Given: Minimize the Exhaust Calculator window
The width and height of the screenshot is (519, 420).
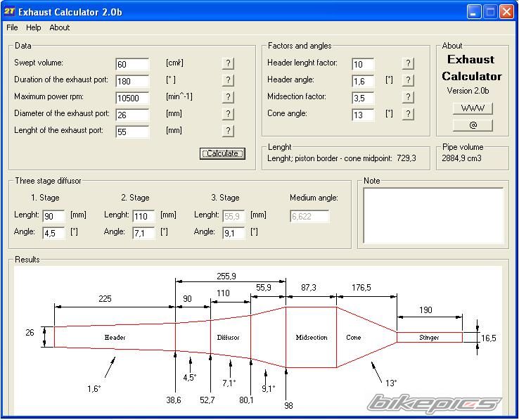Looking at the screenshot, I should tap(474, 12).
